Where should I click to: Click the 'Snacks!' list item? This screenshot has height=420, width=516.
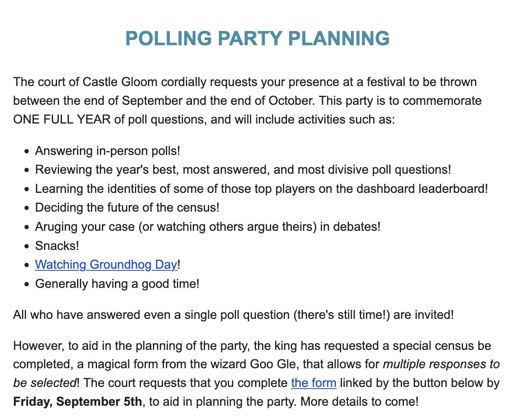(57, 245)
